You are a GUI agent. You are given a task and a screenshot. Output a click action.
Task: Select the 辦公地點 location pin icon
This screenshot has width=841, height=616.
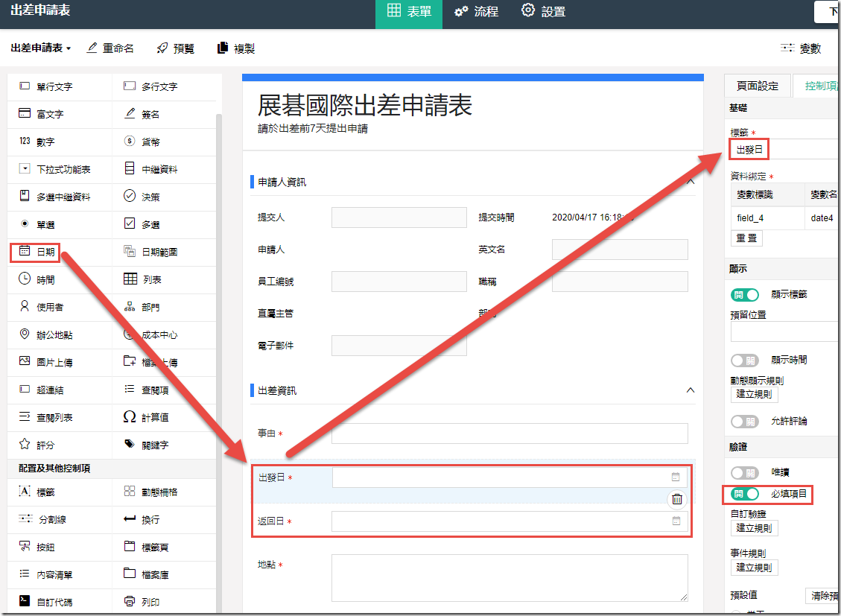[24, 334]
